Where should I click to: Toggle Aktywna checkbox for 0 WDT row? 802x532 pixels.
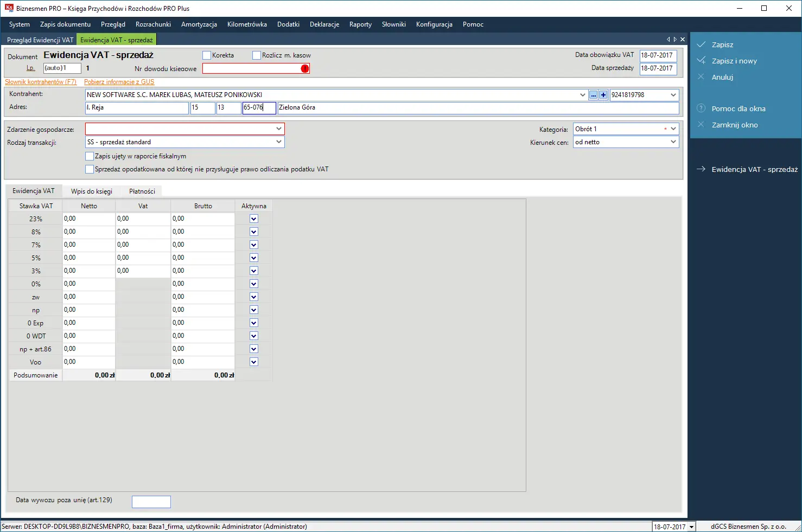click(253, 336)
